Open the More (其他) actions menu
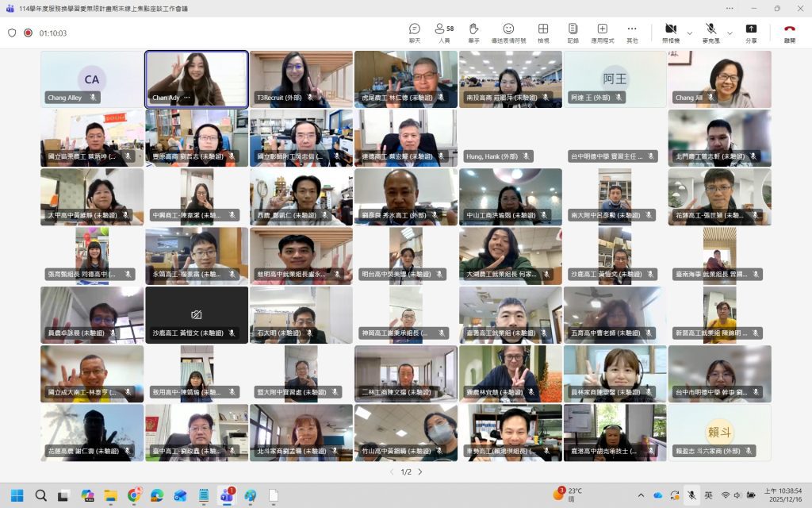Viewport: 812px width, 508px height. pos(632,33)
